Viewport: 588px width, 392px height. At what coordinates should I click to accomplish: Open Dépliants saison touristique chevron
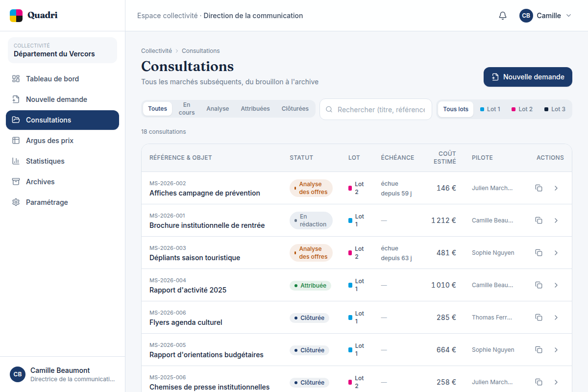click(x=556, y=253)
